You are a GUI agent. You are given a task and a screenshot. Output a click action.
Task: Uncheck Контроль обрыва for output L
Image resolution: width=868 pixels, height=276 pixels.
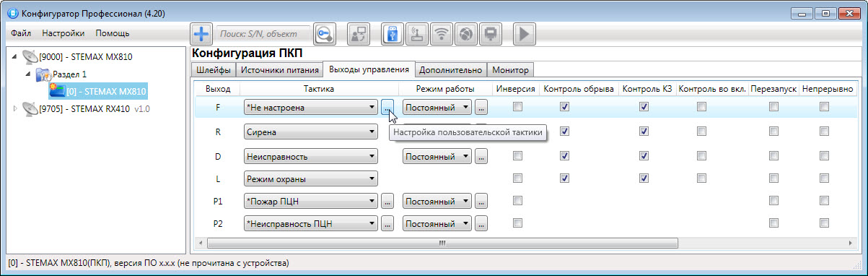[565, 178]
